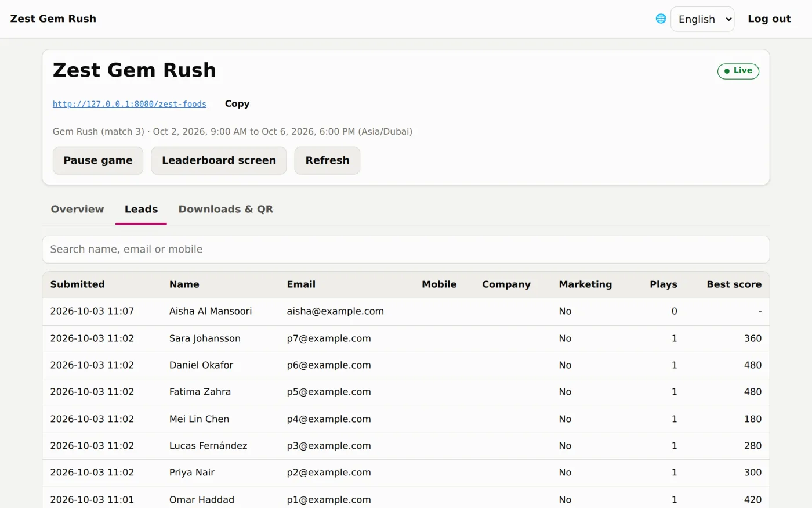Select the Leads tab
Screen dimensions: 812x508
click(141, 209)
